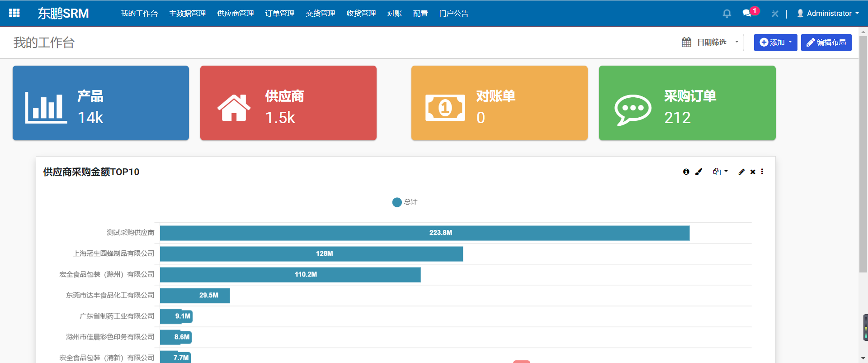Screen dimensions: 868x363
Task: Open the red 供应商 1.5k tile
Action: [288, 103]
